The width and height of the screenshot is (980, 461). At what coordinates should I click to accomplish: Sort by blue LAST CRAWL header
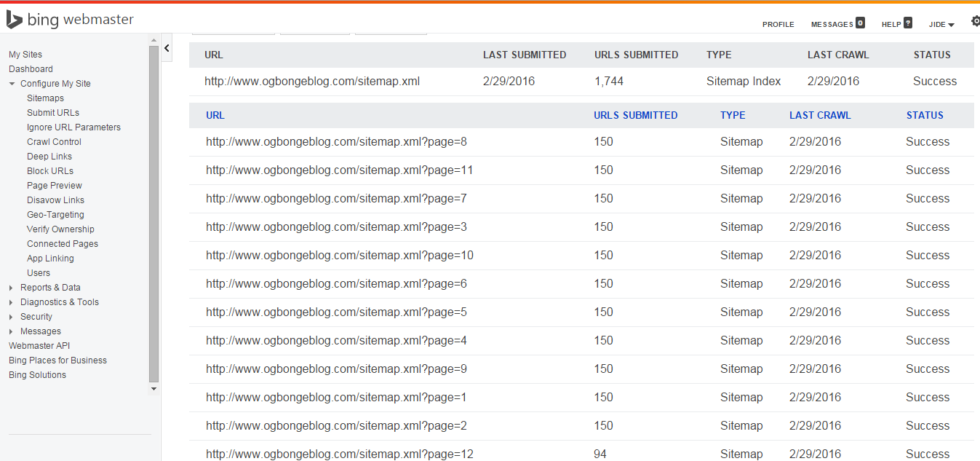[x=820, y=115]
